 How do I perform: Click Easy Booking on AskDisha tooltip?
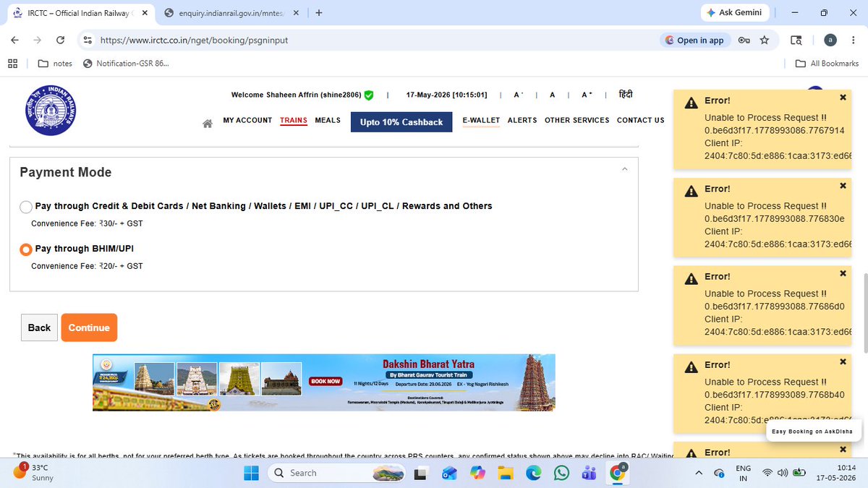(812, 431)
